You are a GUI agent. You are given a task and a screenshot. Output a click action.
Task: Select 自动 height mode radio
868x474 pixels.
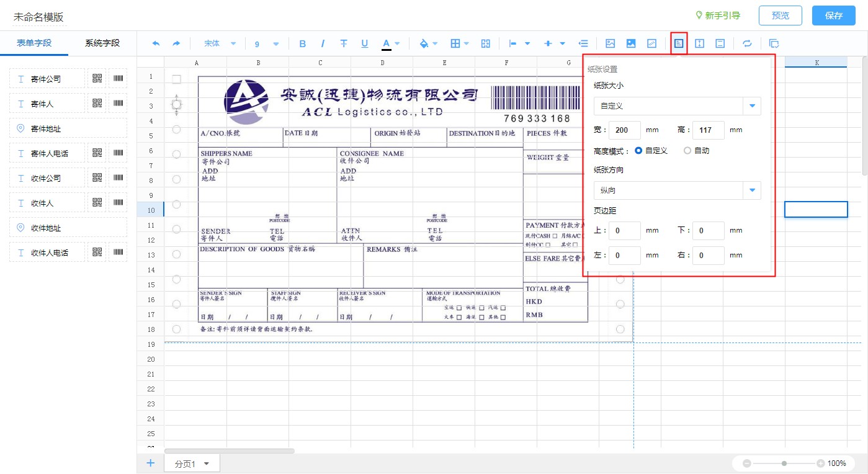tap(687, 151)
